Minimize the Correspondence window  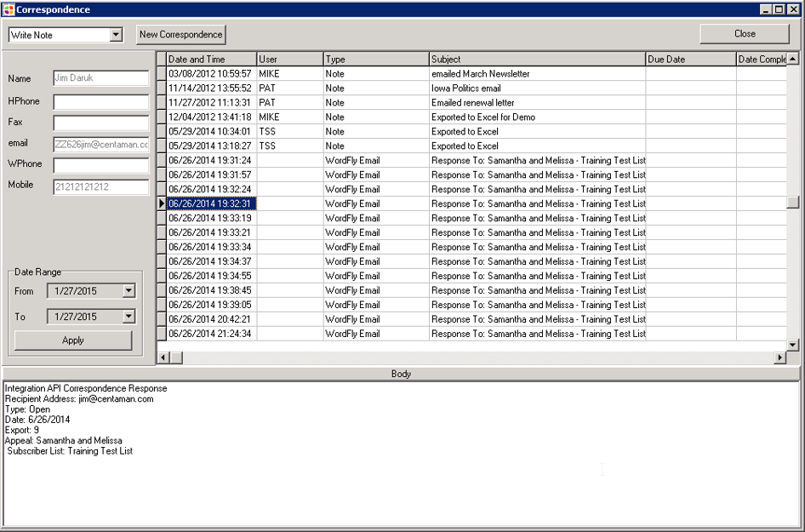point(766,9)
